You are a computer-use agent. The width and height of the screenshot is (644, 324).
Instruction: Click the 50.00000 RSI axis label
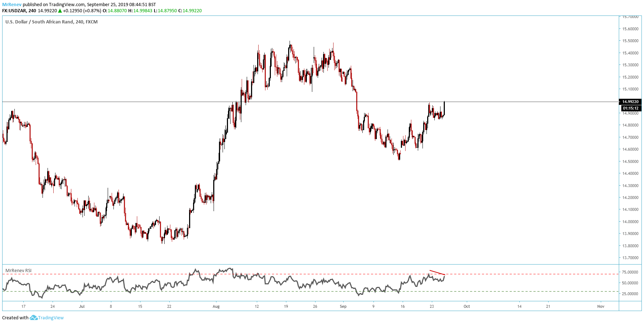630,283
